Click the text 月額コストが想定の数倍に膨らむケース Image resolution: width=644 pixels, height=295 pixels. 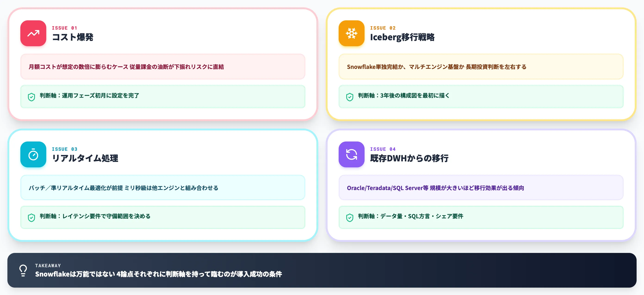tap(78, 67)
